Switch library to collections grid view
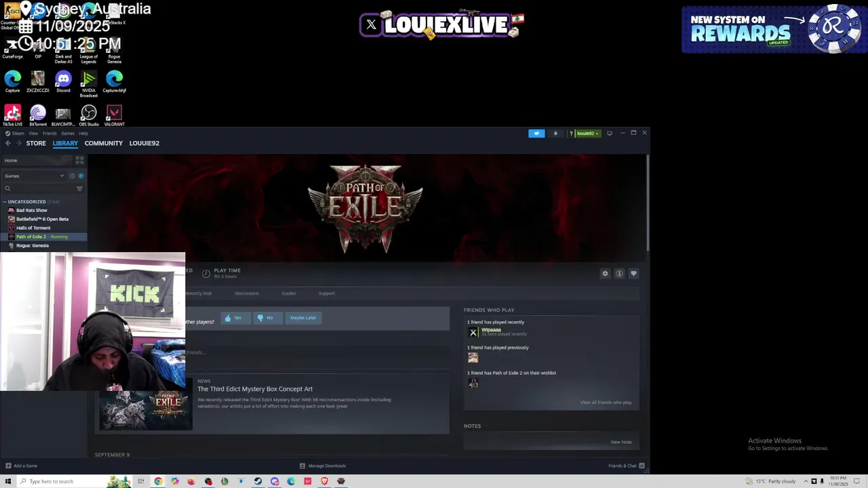This screenshot has width=868, height=488. 79,161
